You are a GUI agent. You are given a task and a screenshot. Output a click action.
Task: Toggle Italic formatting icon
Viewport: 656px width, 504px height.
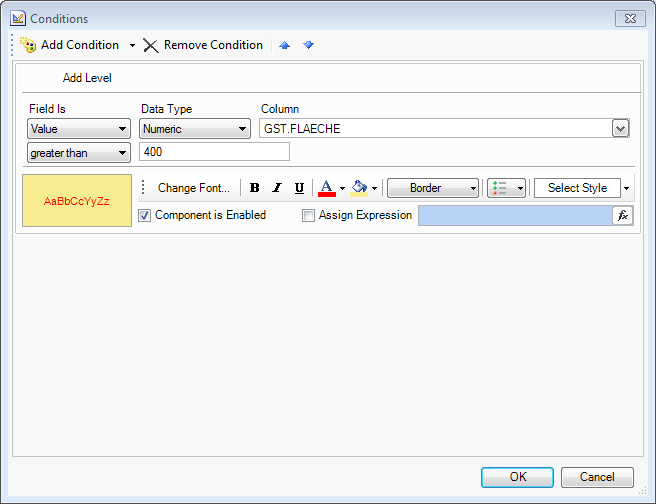[x=277, y=188]
